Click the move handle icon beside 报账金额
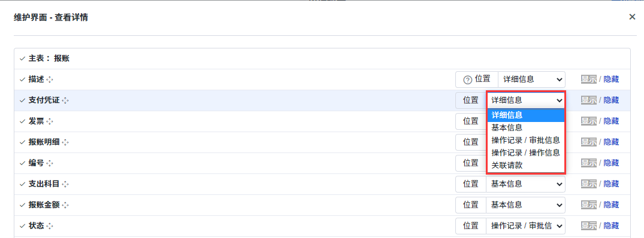The height and width of the screenshot is (238, 644). pyautogui.click(x=65, y=205)
